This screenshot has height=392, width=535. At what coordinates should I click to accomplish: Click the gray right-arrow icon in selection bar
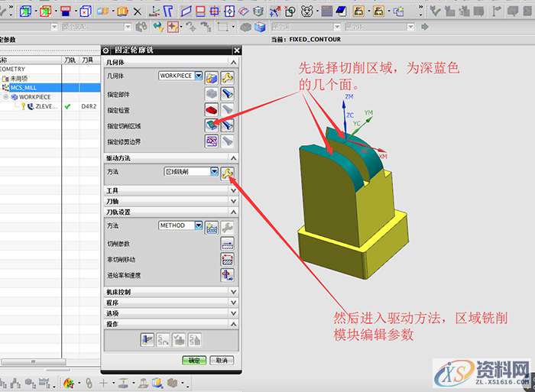click(425, 27)
